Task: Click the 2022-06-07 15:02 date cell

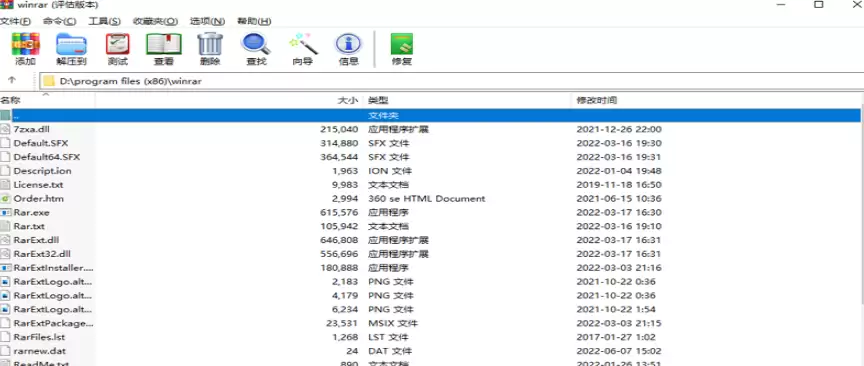Action: pyautogui.click(x=619, y=351)
